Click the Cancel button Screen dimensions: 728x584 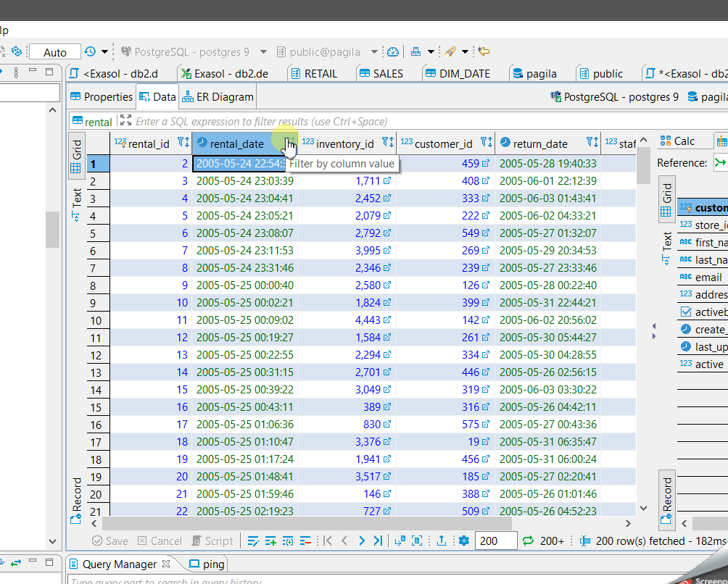coord(160,541)
